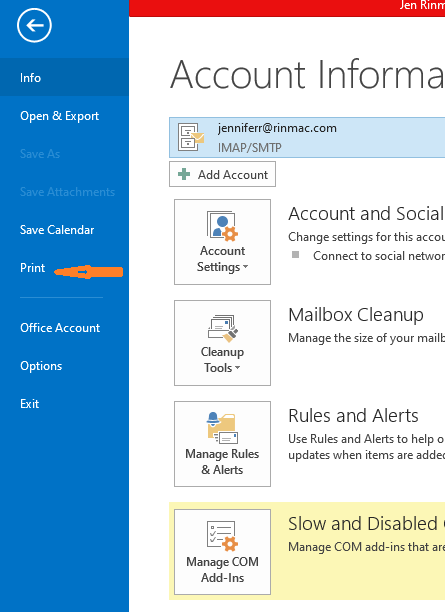
Task: Click the back arrow circle icon
Action: tap(34, 25)
